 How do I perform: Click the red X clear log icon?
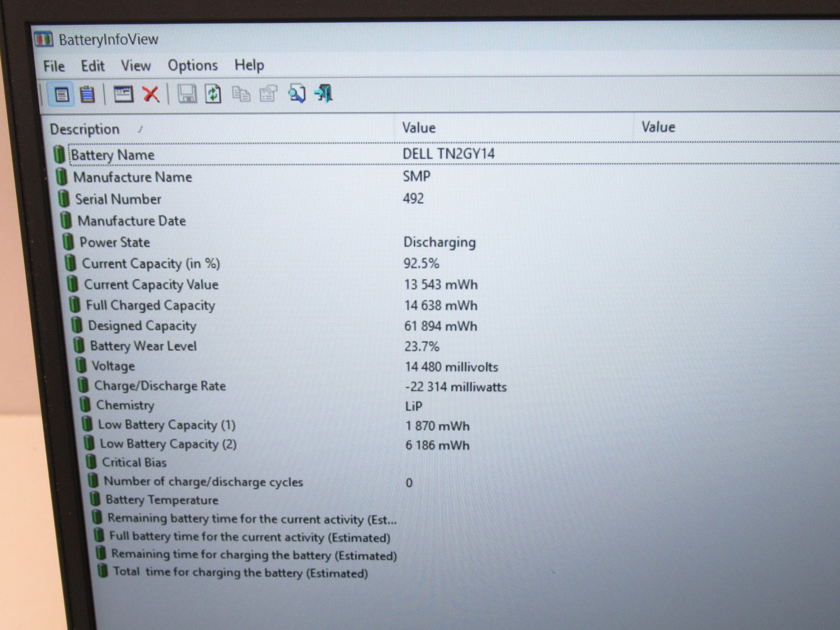pyautogui.click(x=151, y=94)
